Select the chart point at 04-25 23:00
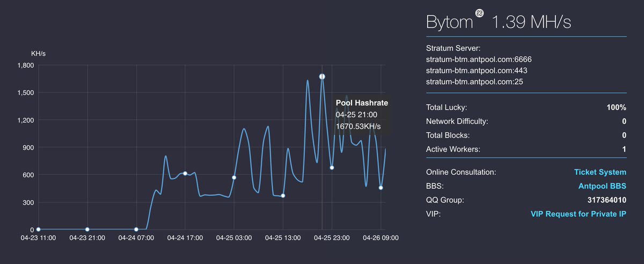Image resolution: width=644 pixels, height=264 pixels. pyautogui.click(x=332, y=168)
